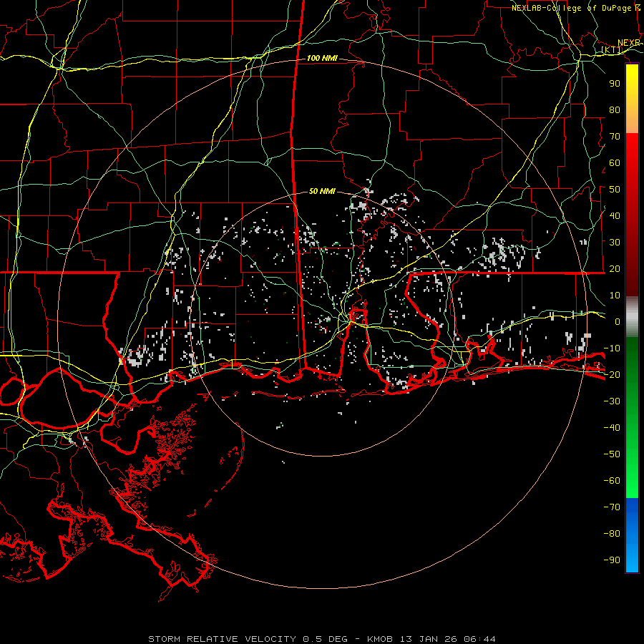
Task: Click the 30 value on the velocity scale
Action: coord(615,243)
